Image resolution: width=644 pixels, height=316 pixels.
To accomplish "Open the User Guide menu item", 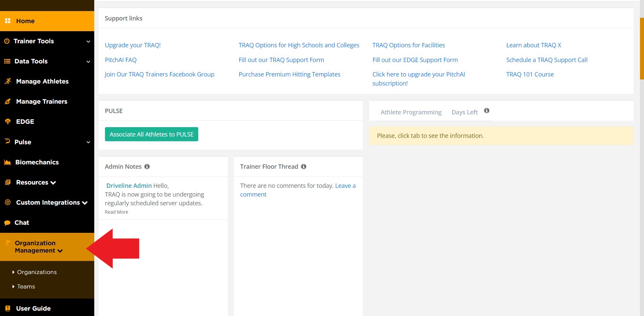I will [47, 308].
